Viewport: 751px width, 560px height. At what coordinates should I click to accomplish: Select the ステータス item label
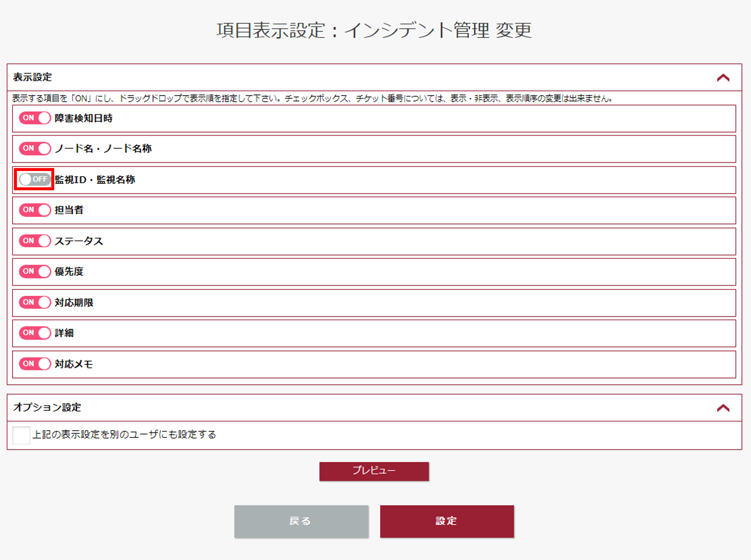(x=79, y=241)
